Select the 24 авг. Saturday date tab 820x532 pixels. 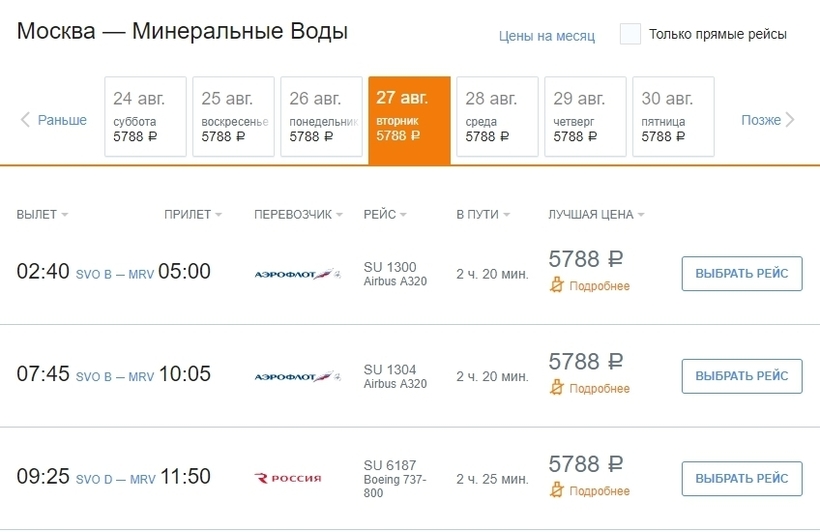pyautogui.click(x=146, y=117)
